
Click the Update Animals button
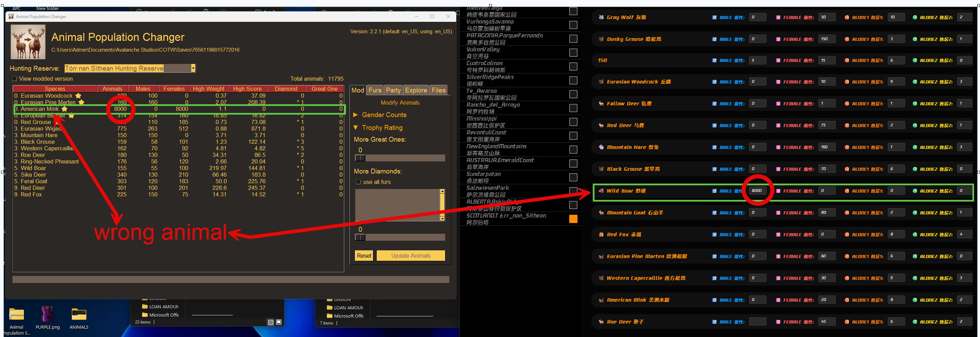click(x=410, y=256)
